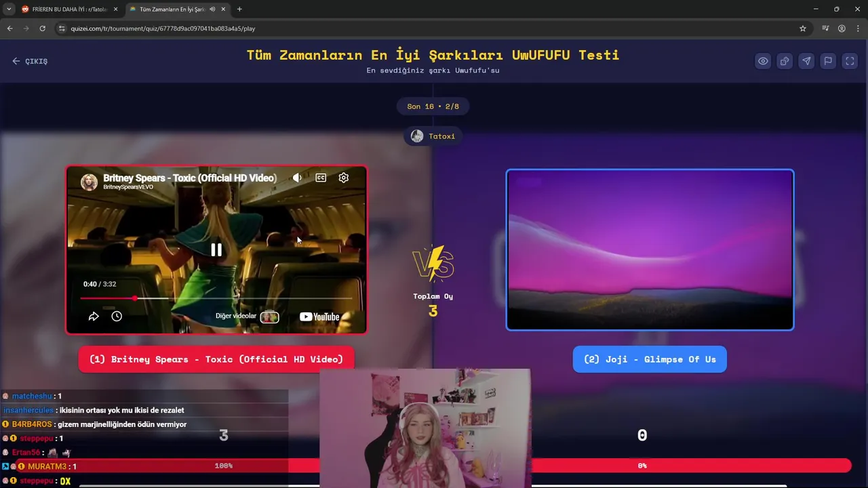Open the tab search dropdown arrow

[8, 9]
